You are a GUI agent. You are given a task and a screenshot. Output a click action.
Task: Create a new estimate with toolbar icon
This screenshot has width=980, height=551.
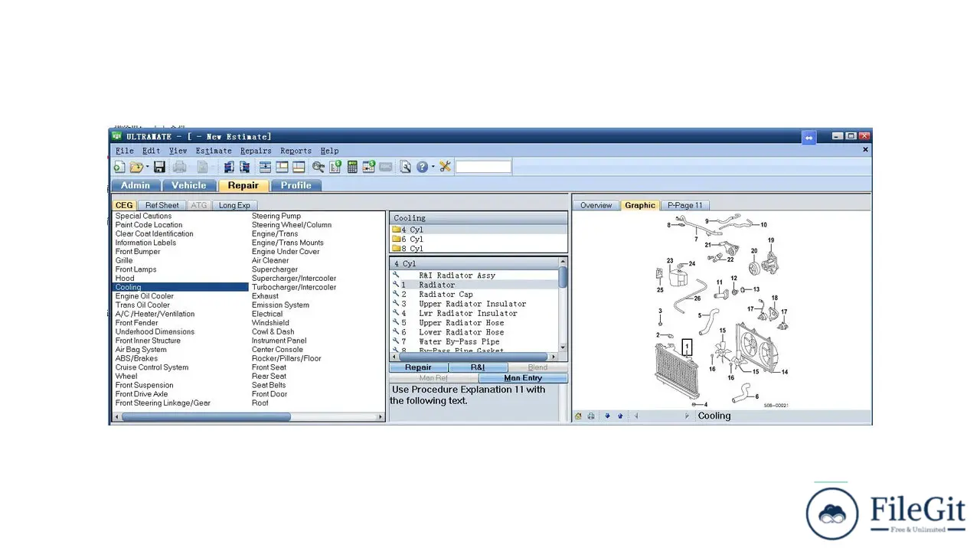click(x=119, y=167)
